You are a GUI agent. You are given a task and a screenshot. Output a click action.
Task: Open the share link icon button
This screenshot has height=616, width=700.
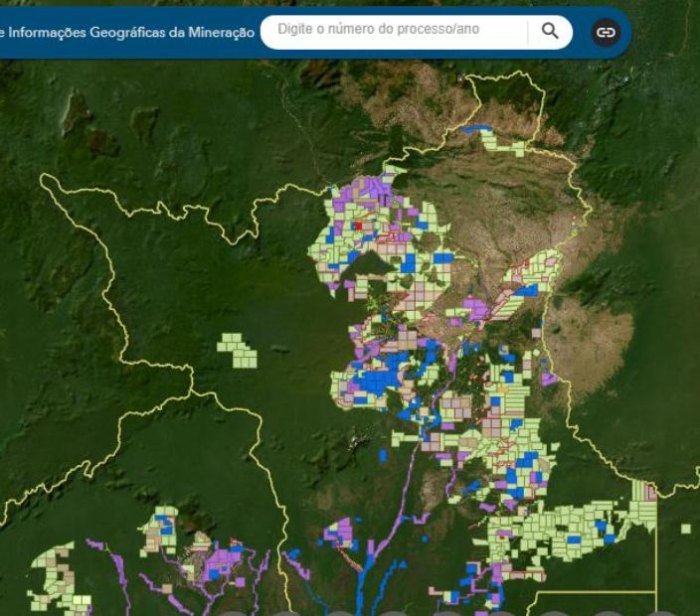[606, 32]
